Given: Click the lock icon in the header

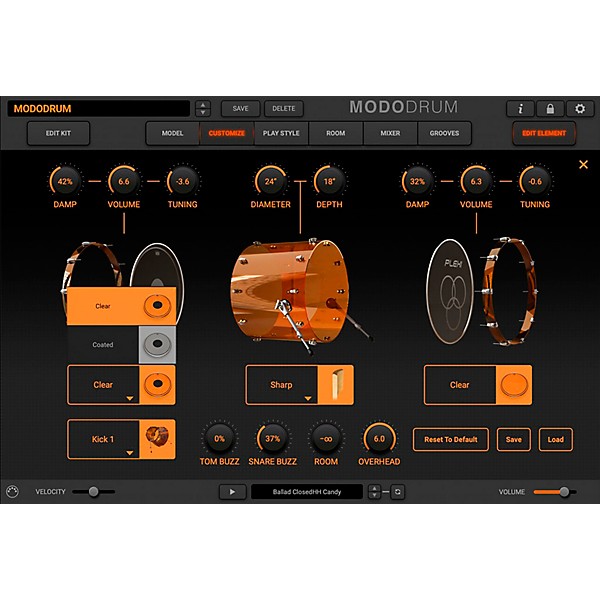Looking at the screenshot, I should [x=550, y=109].
